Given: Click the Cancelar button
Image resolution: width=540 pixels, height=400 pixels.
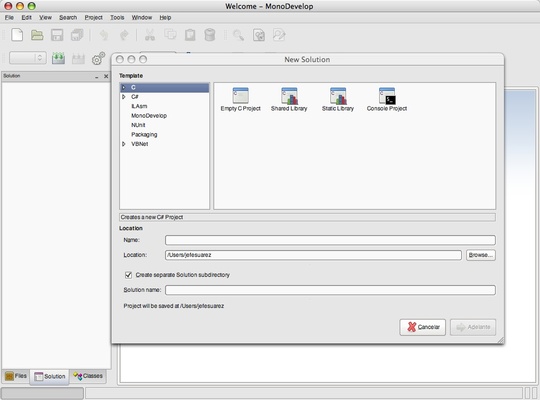Looking at the screenshot, I should pyautogui.click(x=423, y=327).
